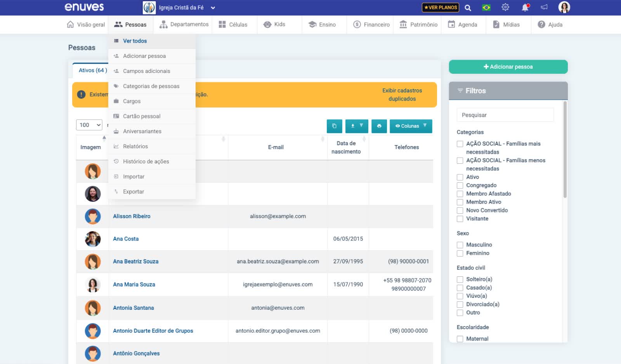Click the Visão geral home icon
Screen dimensions: 621x364
click(x=70, y=24)
